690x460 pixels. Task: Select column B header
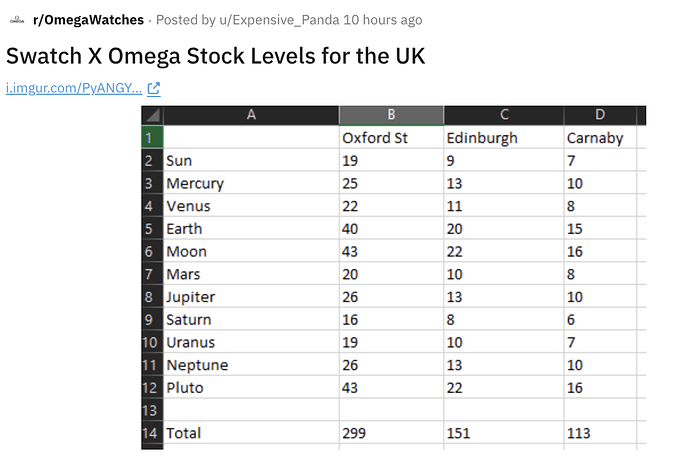tap(391, 115)
